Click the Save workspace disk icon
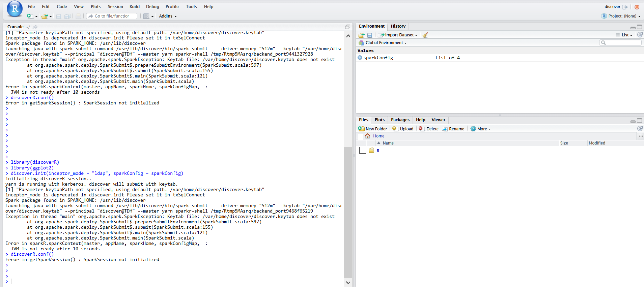 pyautogui.click(x=370, y=35)
